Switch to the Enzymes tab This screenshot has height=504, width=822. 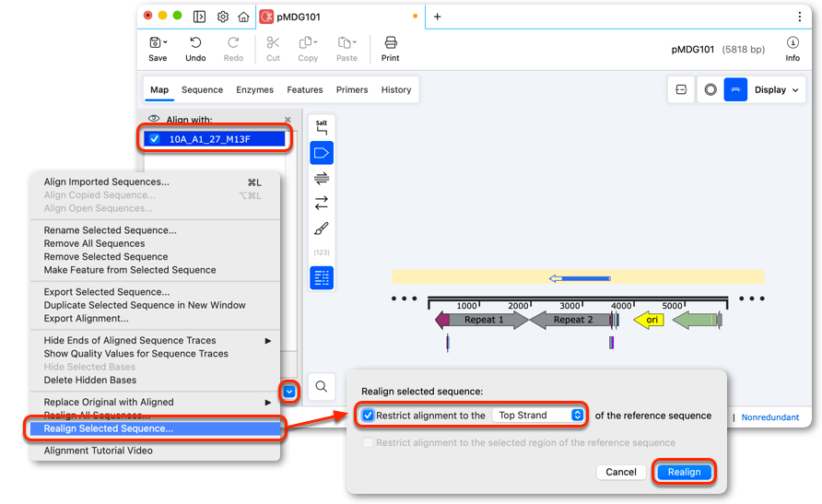(x=254, y=89)
